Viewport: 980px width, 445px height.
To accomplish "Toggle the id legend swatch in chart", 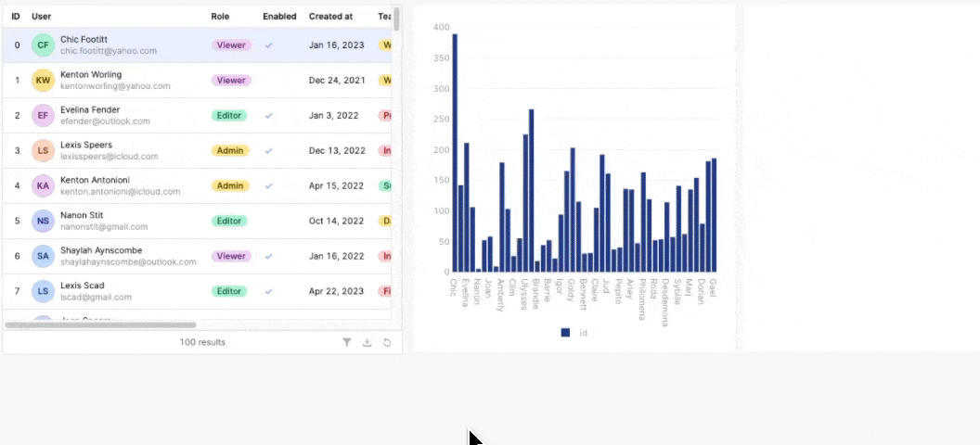I will (x=565, y=332).
